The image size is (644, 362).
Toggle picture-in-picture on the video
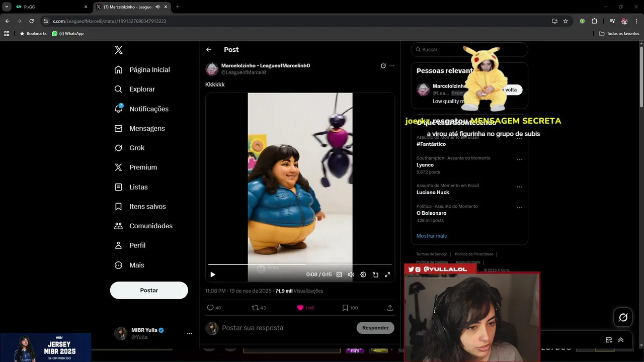tap(375, 275)
